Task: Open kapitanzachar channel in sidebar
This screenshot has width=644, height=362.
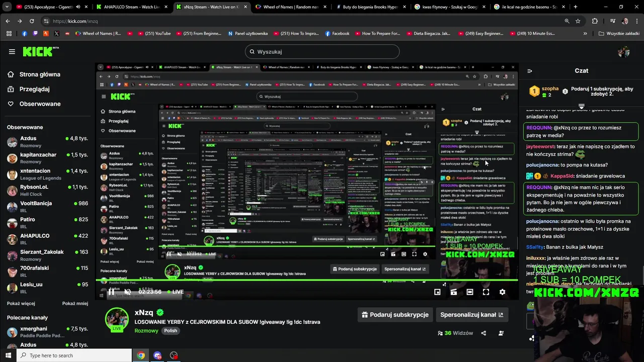Action: [48, 158]
